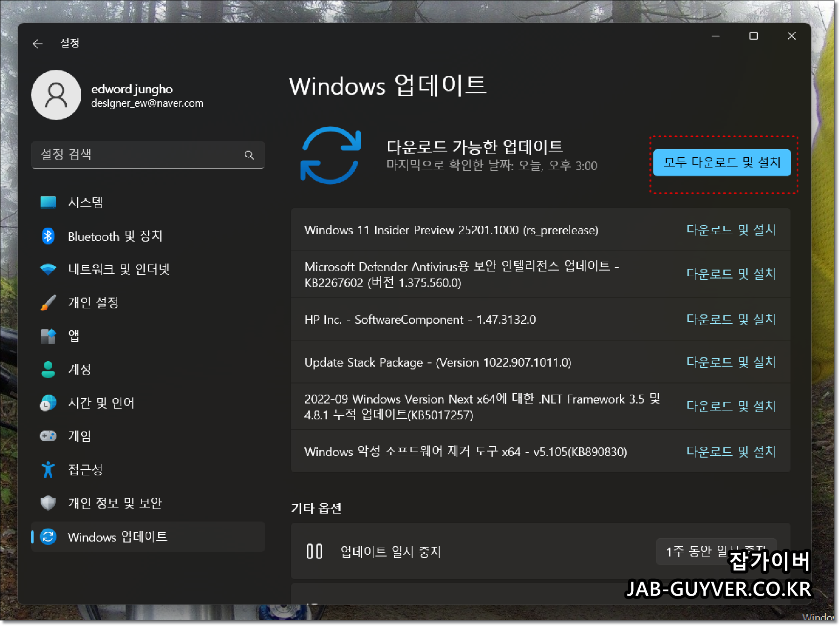This screenshot has height=626, width=840.
Task: Click the Bluetooth icon in sidebar
Action: pos(48,236)
